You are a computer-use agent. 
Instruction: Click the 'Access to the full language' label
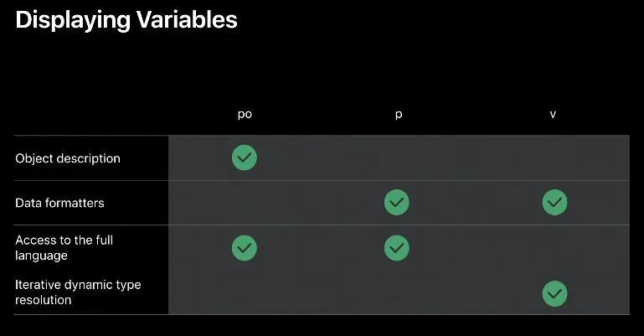point(64,247)
